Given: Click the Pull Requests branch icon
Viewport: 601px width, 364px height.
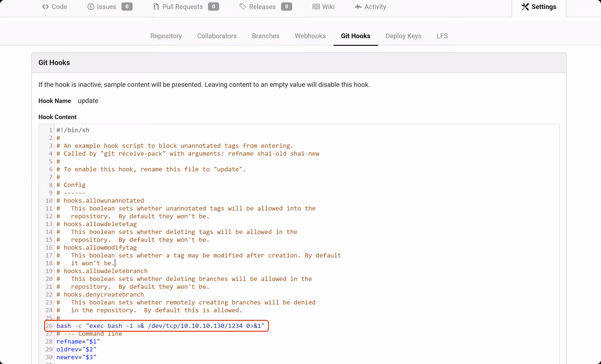Looking at the screenshot, I should pos(156,7).
